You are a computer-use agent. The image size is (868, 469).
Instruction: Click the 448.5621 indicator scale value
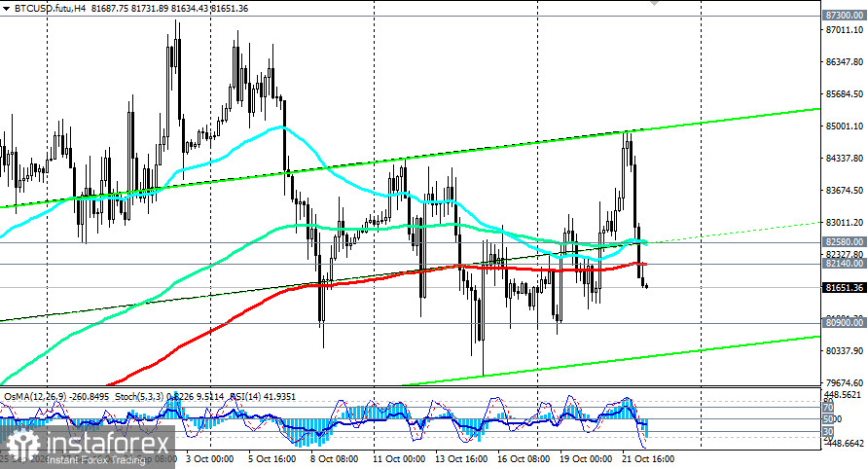(x=842, y=395)
